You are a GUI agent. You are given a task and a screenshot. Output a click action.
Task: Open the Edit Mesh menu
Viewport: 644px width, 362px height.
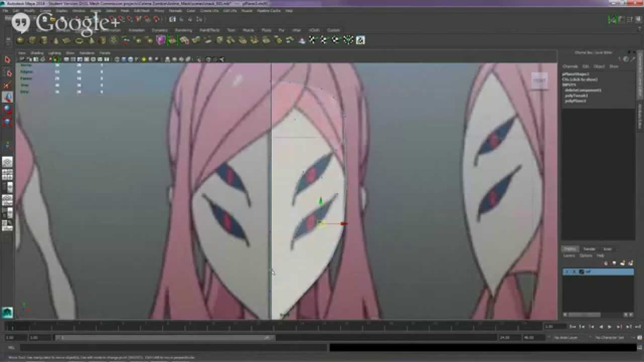(141, 11)
